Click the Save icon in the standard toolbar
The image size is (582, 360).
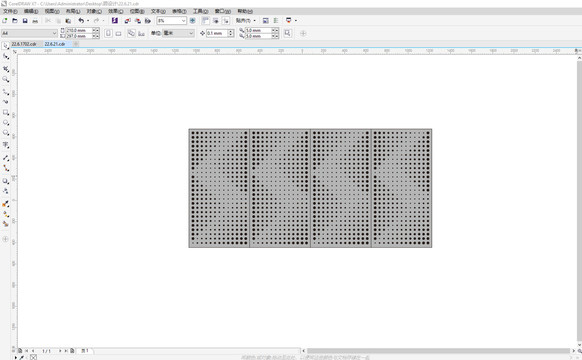tap(25, 21)
